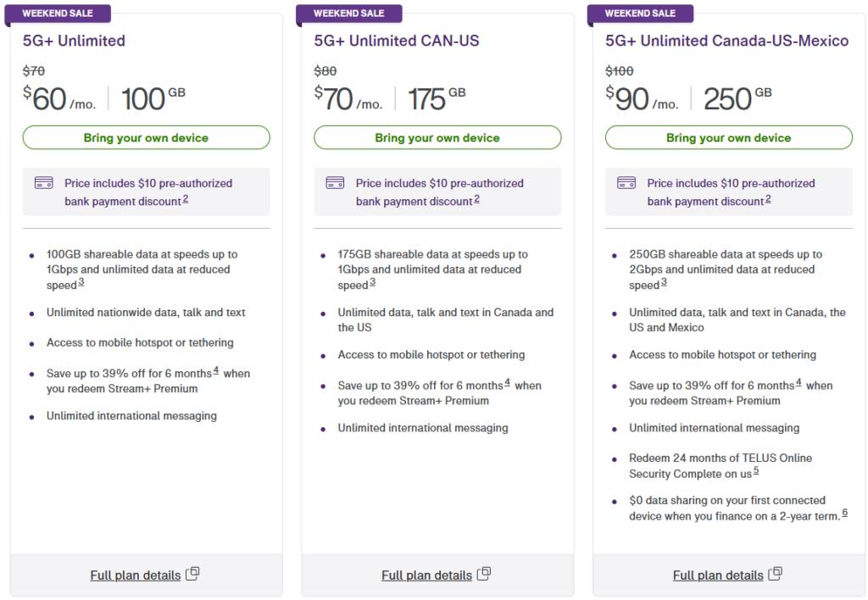The height and width of the screenshot is (600, 868).
Task: Open Full plan details for 5G+ Unlimited CAN-US
Action: point(426,575)
